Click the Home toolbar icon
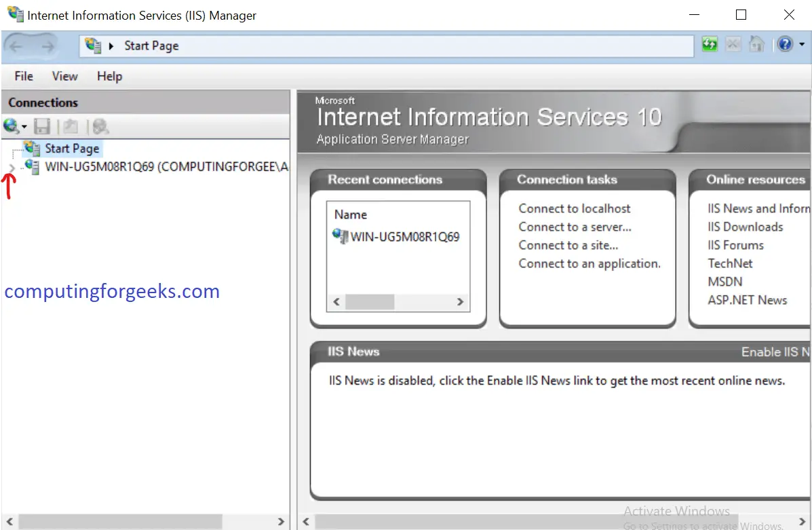812x530 pixels. point(756,45)
